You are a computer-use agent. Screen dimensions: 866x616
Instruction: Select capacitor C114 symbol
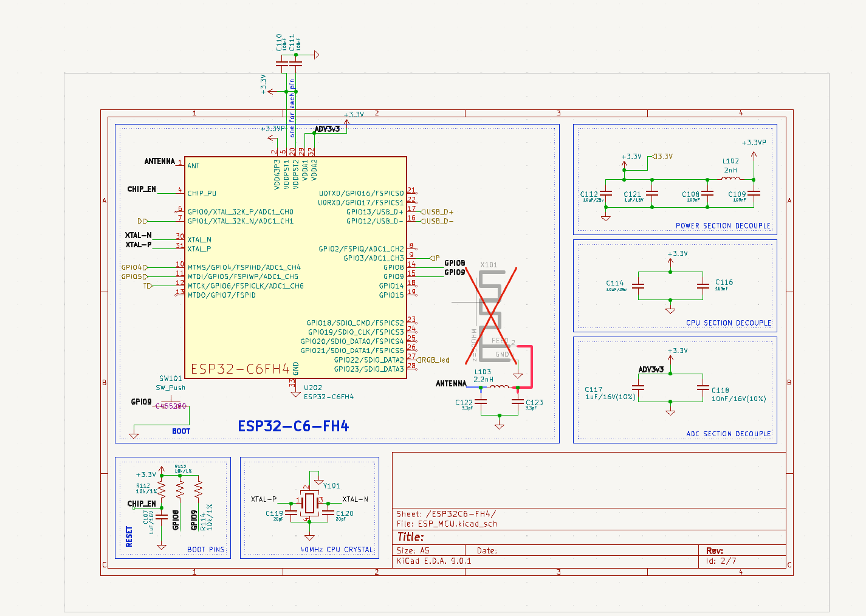tap(638, 286)
